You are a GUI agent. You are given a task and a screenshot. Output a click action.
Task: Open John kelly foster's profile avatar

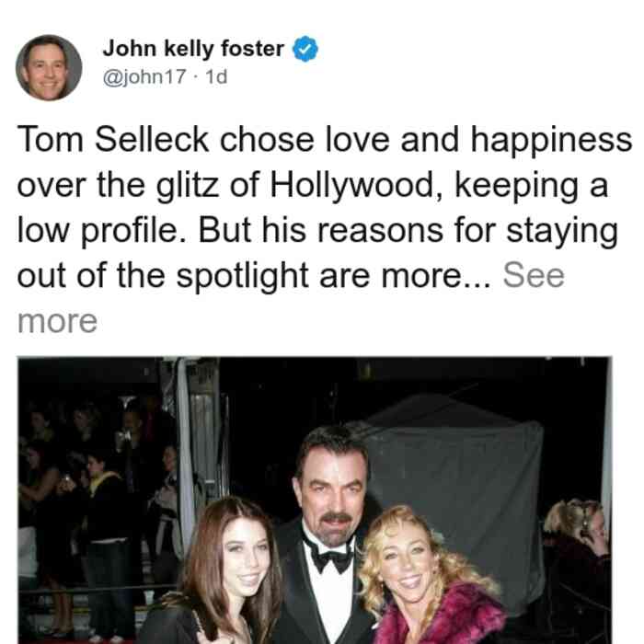pos(49,68)
